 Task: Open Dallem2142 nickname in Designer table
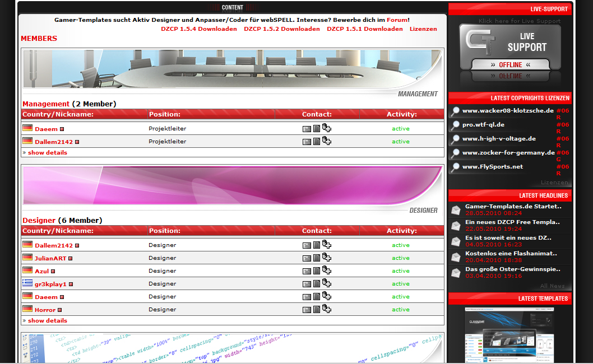point(54,246)
